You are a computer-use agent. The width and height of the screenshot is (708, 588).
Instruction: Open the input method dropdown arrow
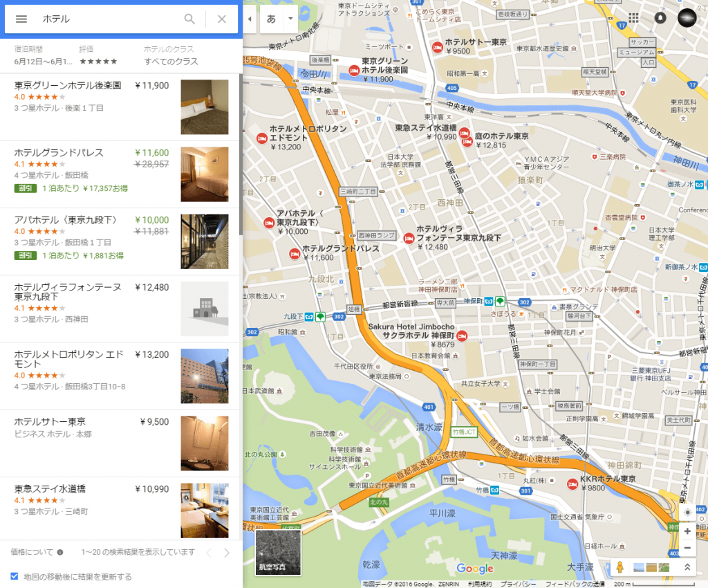[x=290, y=19]
